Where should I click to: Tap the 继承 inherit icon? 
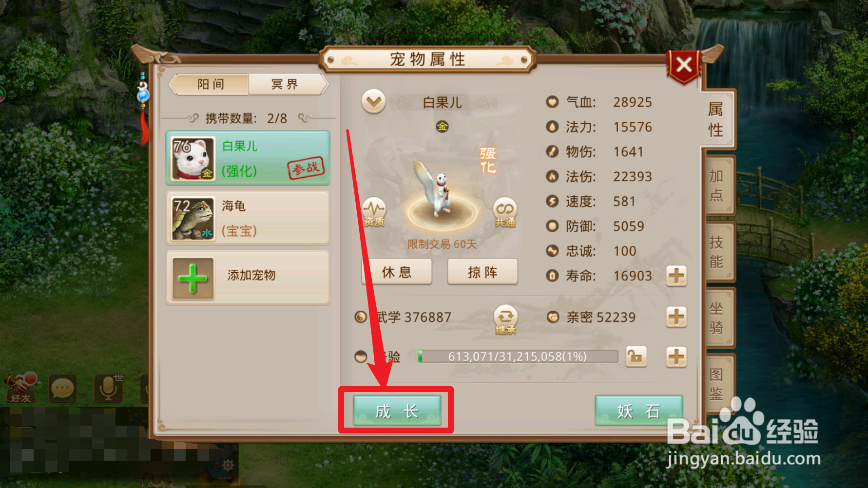[x=505, y=320]
